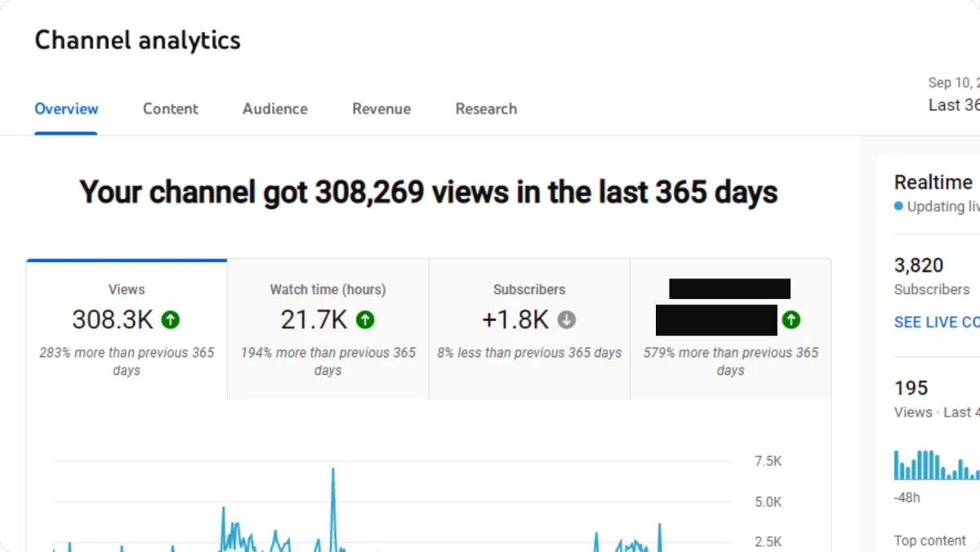Open the Revenue tab

click(x=381, y=109)
